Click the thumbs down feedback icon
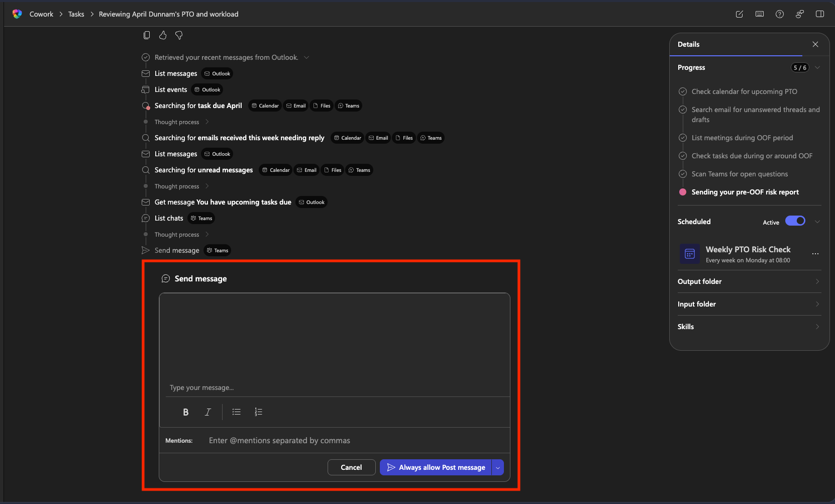Viewport: 835px width, 504px height. [179, 35]
